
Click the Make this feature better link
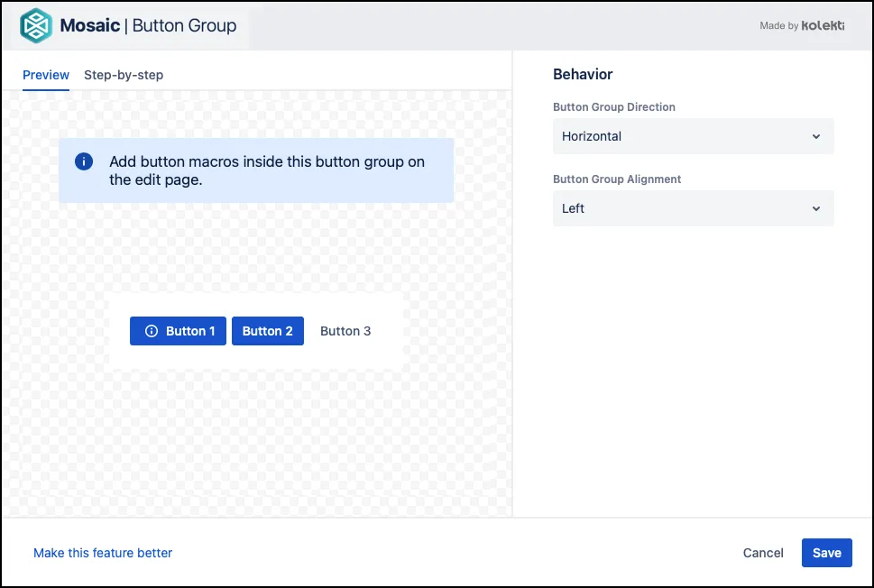[x=103, y=553]
